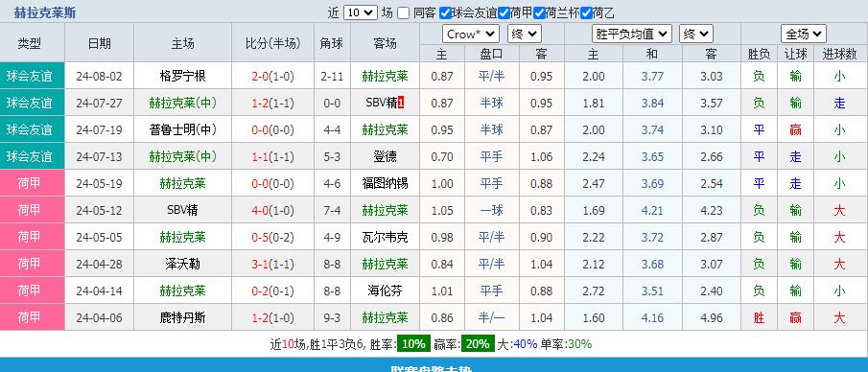Click the 胜负 column header
The width and height of the screenshot is (868, 372).
(759, 54)
